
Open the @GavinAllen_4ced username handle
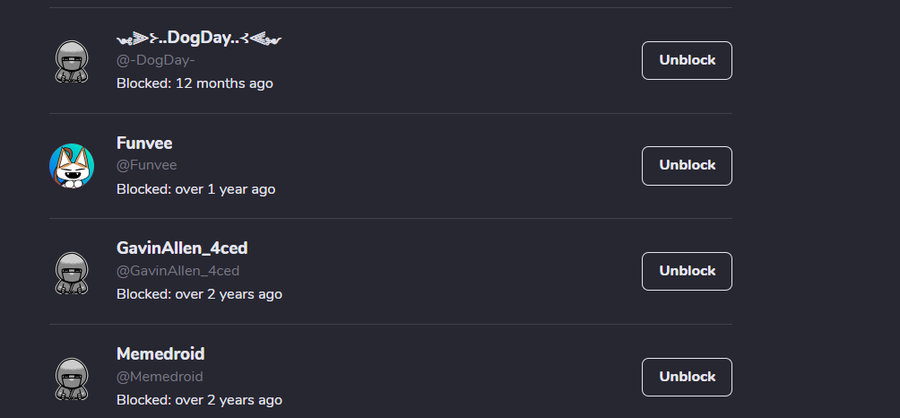[x=178, y=271]
